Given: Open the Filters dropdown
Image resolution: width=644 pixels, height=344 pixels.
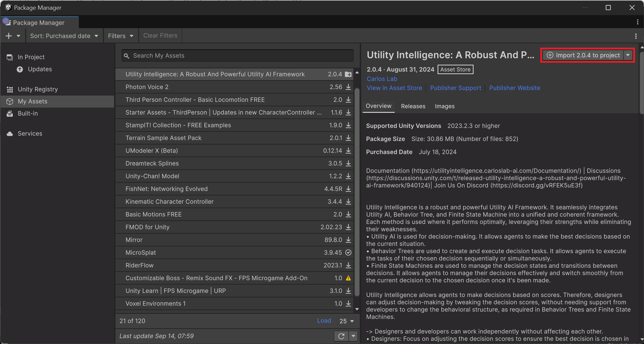Looking at the screenshot, I should click(120, 36).
